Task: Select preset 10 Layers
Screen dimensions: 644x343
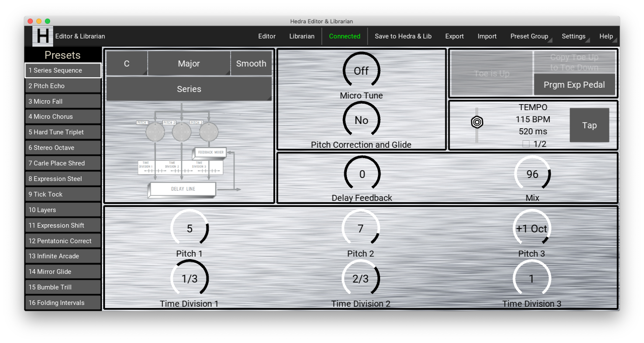Action: 63,210
